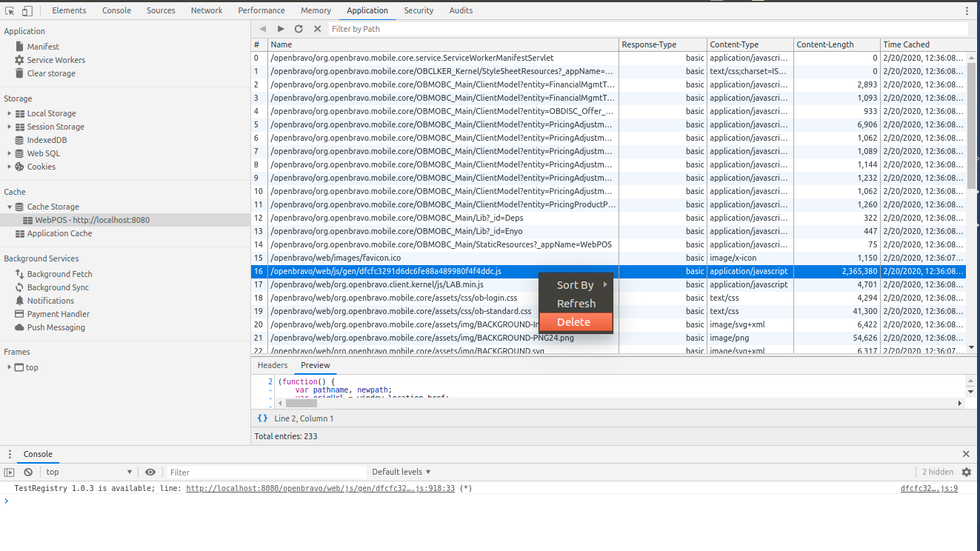Image resolution: width=980 pixels, height=551 pixels.
Task: Toggle the console sidebar panel icon
Action: pos(10,472)
